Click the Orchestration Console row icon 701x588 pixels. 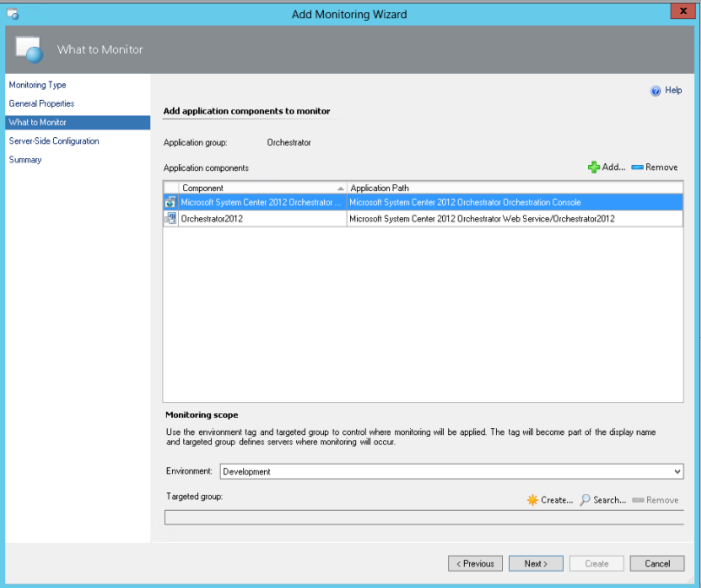pyautogui.click(x=170, y=202)
